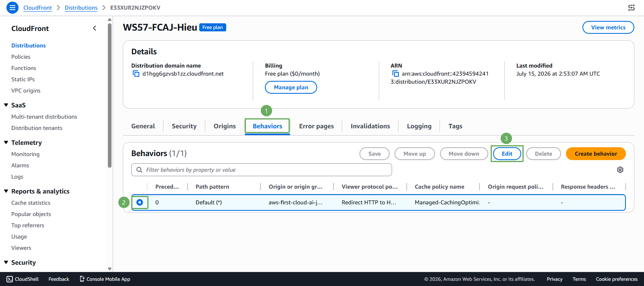Go to Distributions breadcrumb link
644x286 pixels.
click(81, 8)
